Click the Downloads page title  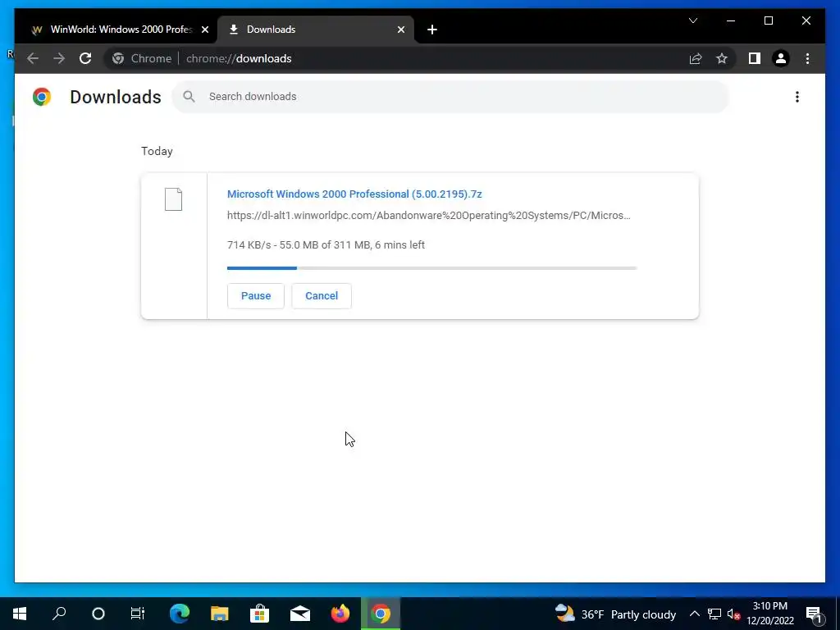click(115, 97)
